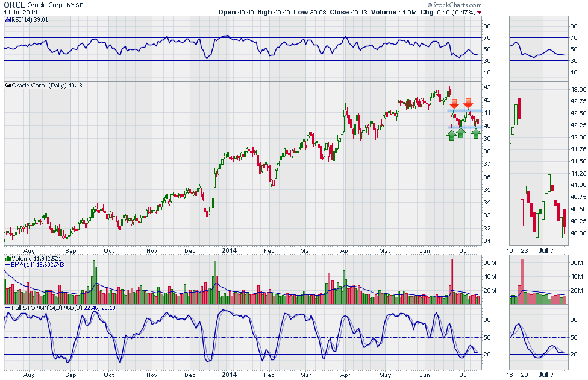This screenshot has height=380, width=588.
Task: Click the Apr label under the stochastic panel
Action: coord(345,375)
